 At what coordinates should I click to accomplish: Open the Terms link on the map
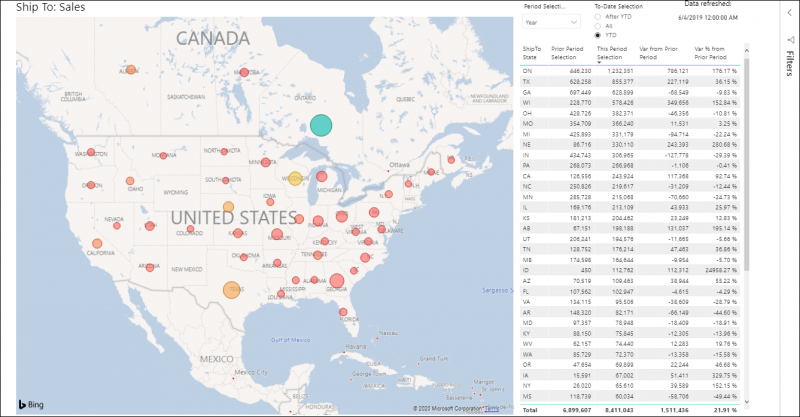point(492,409)
